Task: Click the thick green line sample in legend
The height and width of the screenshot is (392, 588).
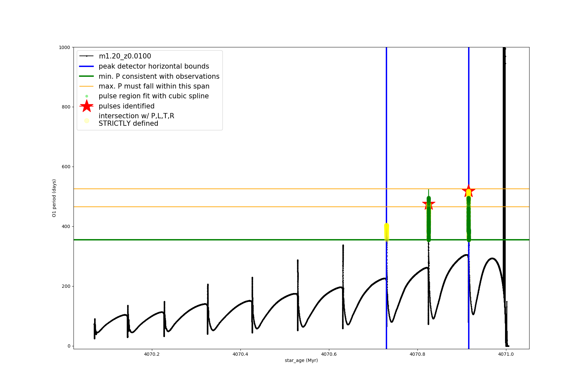Action: pos(87,76)
